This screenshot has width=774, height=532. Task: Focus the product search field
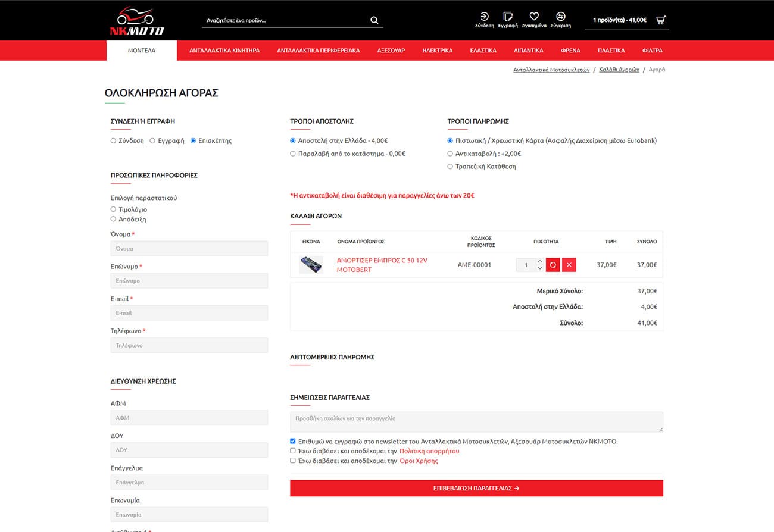click(x=285, y=20)
